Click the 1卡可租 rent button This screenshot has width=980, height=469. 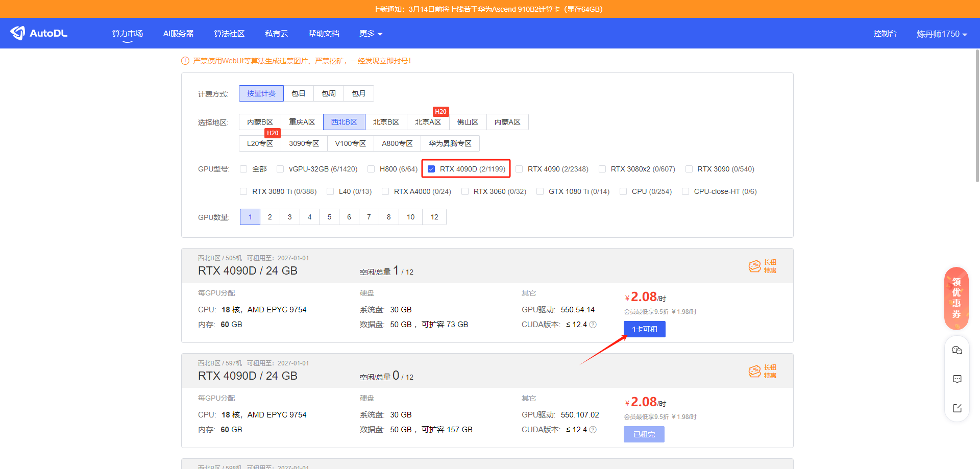(x=645, y=329)
